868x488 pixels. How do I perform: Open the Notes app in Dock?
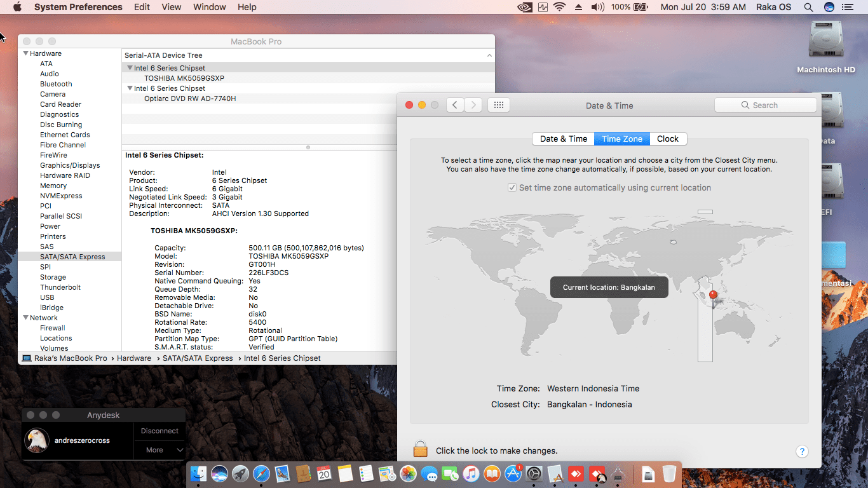[x=345, y=473]
